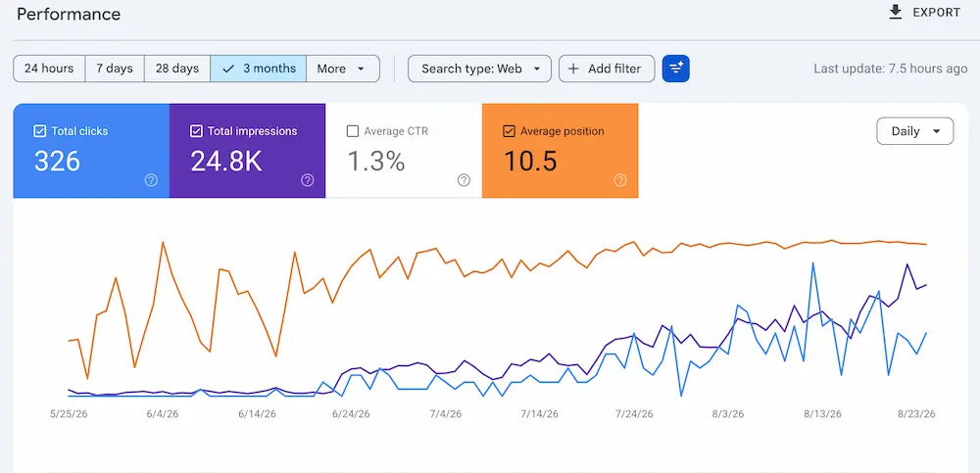
Task: Open the blue filter sparkle icon button
Action: [675, 69]
